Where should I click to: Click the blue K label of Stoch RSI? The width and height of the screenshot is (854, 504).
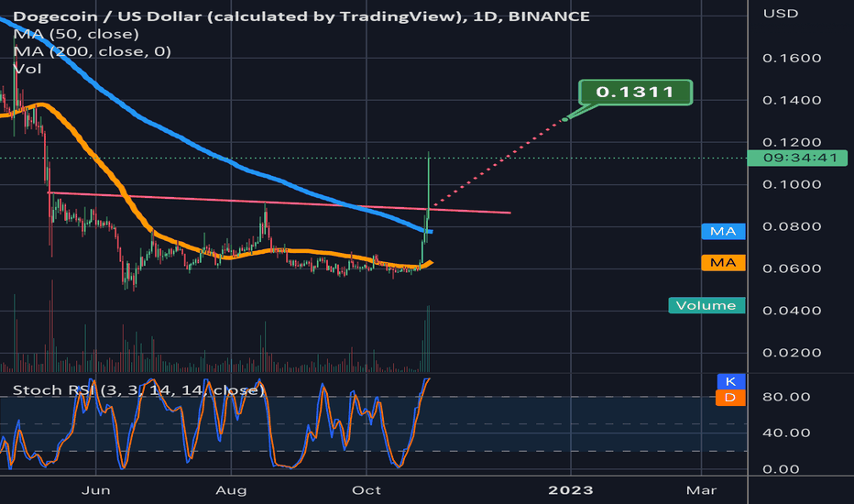pos(730,381)
